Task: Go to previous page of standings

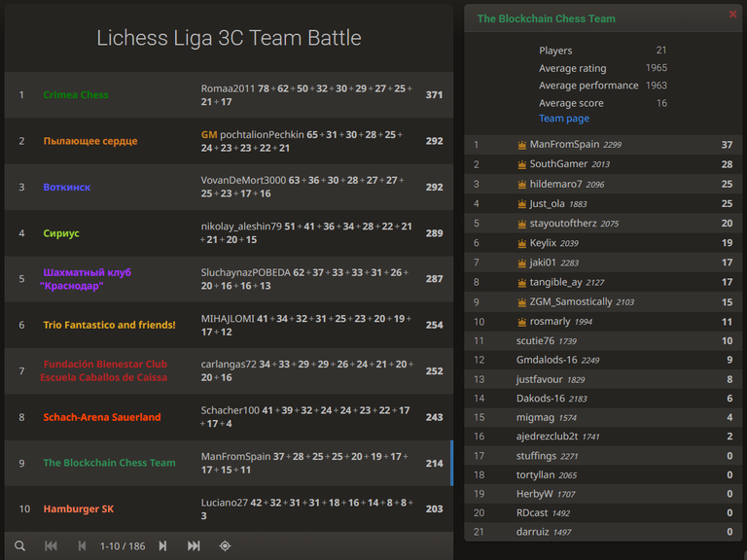Action: click(82, 545)
